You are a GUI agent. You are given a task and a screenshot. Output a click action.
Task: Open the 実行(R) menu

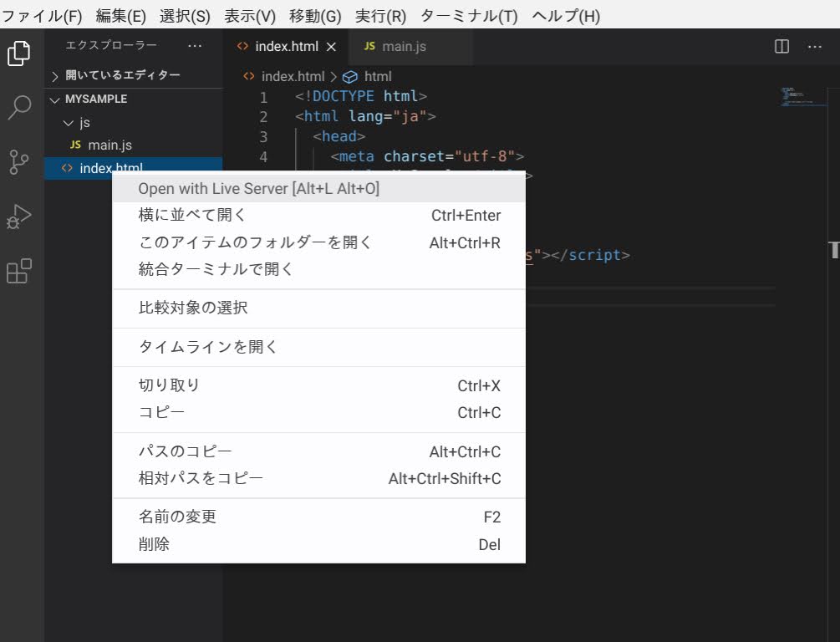381,16
